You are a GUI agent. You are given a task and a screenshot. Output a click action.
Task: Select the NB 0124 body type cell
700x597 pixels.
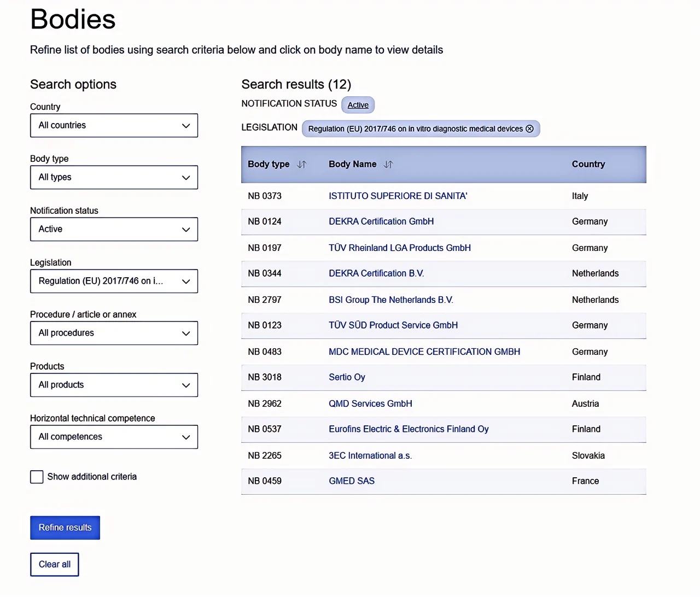tap(265, 221)
